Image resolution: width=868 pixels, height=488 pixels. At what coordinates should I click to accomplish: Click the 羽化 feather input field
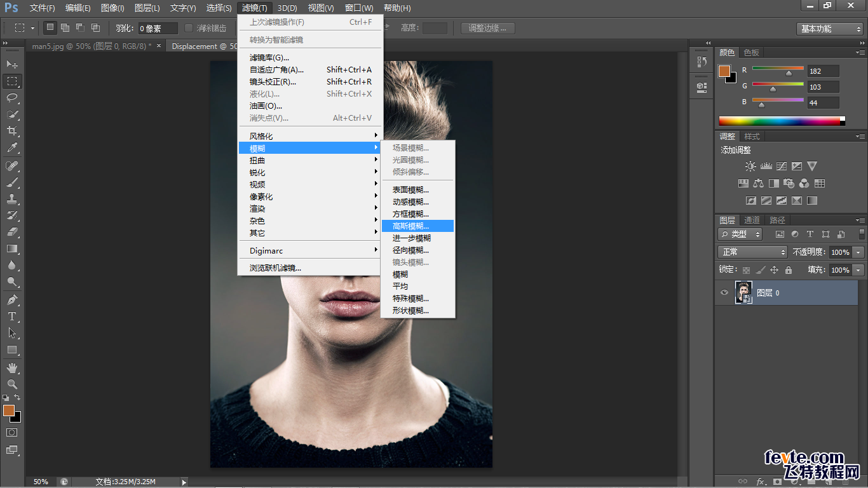pyautogui.click(x=158, y=29)
